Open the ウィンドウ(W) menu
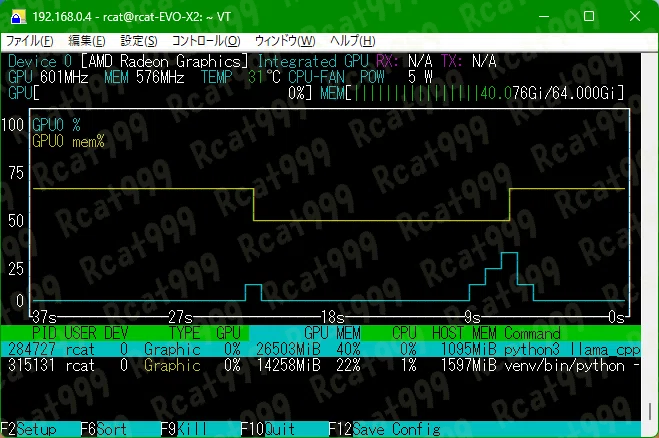Image resolution: width=659 pixels, height=438 pixels. pos(285,41)
